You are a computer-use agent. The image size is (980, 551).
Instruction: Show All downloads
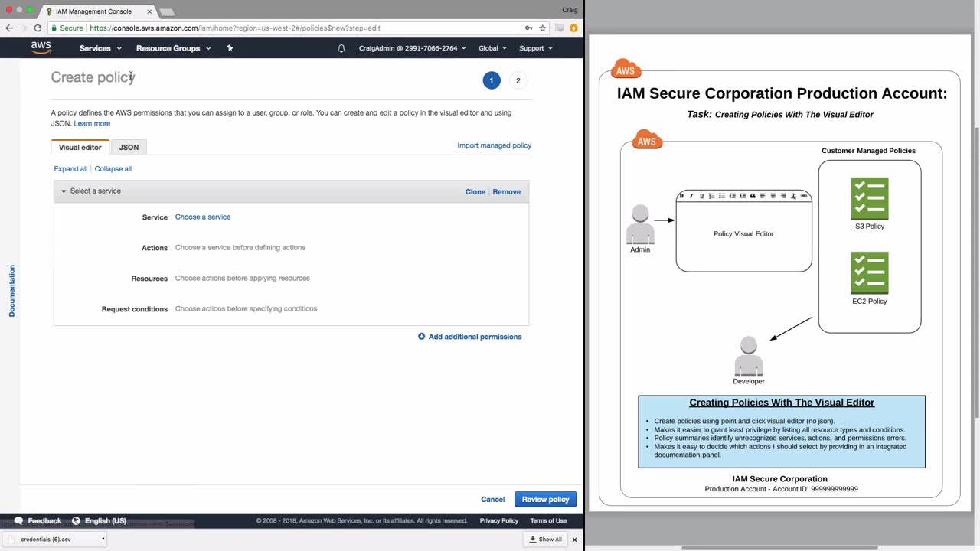coord(545,540)
